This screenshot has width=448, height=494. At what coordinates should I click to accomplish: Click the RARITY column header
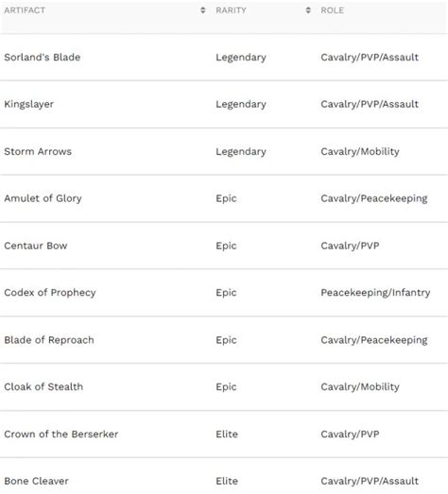click(x=231, y=10)
